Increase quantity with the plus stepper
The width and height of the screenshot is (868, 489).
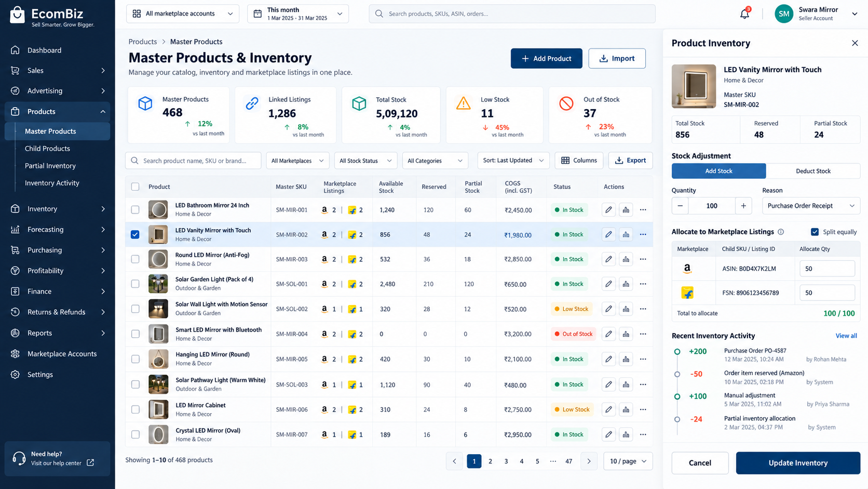[743, 206]
